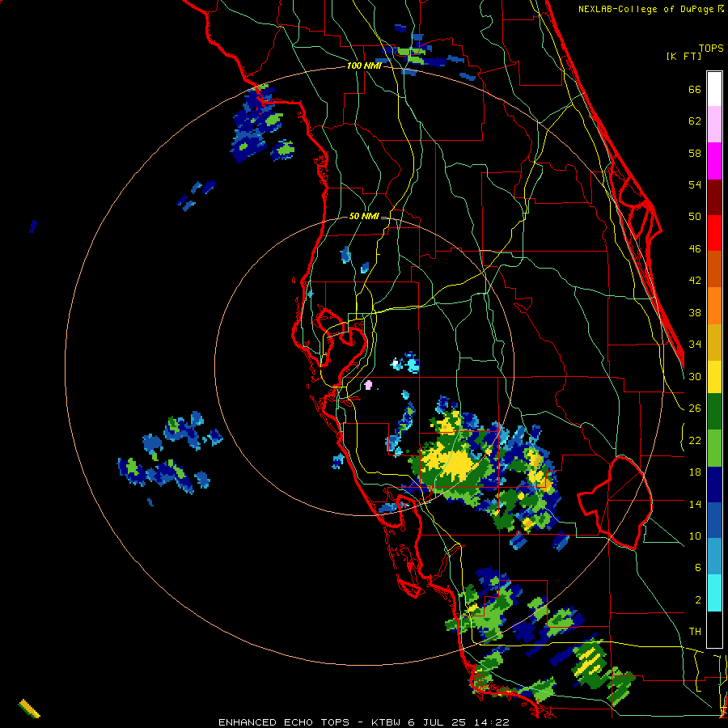728x728 pixels.
Task: Click the 42 legend value
Action: pos(695,280)
